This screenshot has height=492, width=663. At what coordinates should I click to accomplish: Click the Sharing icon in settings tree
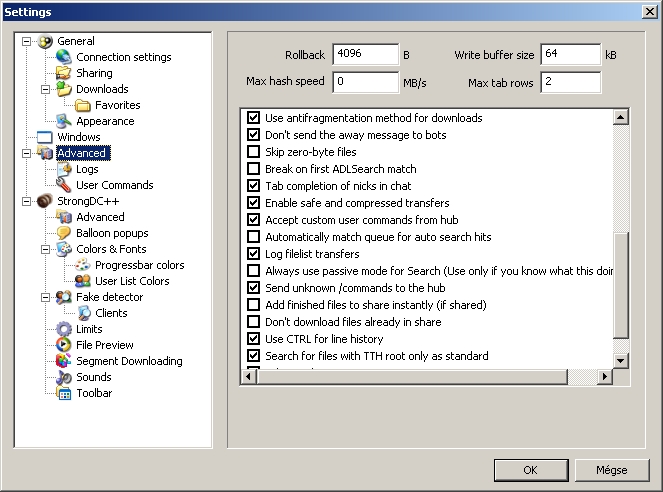(x=64, y=73)
